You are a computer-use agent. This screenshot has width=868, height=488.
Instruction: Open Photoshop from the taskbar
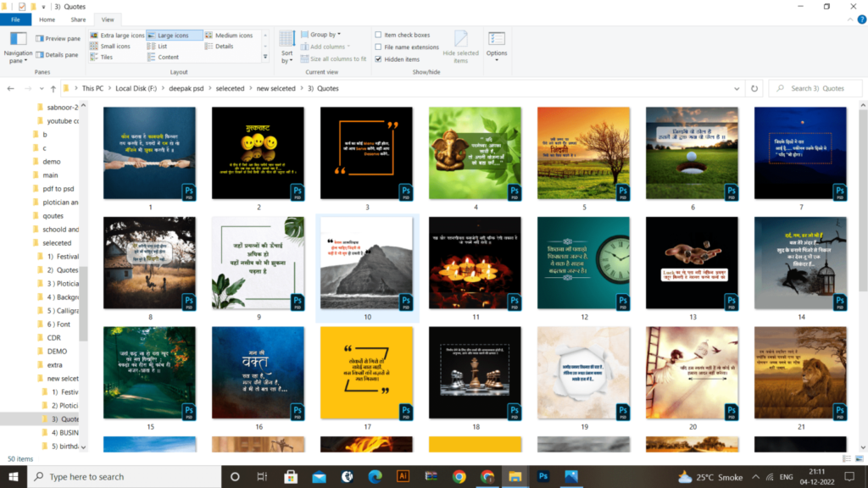tap(543, 476)
